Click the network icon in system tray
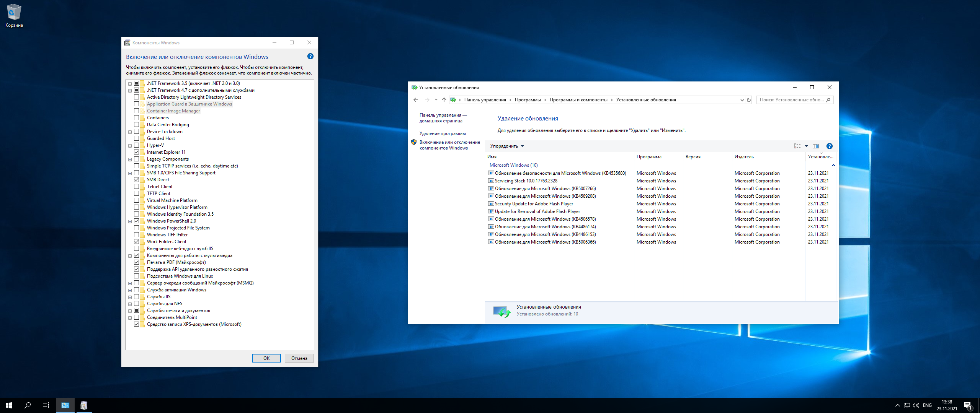The width and height of the screenshot is (980, 413). click(907, 405)
